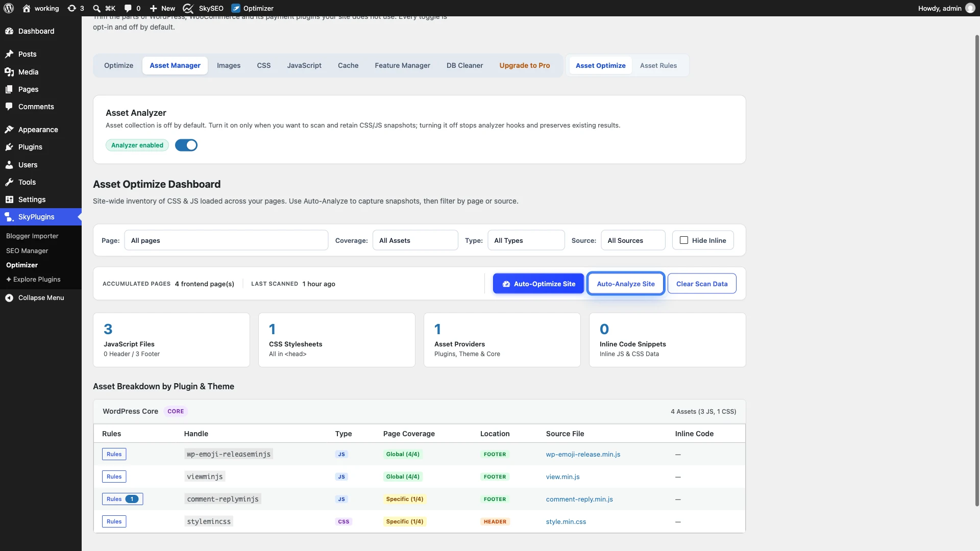Open the wp-emoji-release.min.js source file link
Viewport: 980px width, 551px height.
pyautogui.click(x=583, y=454)
